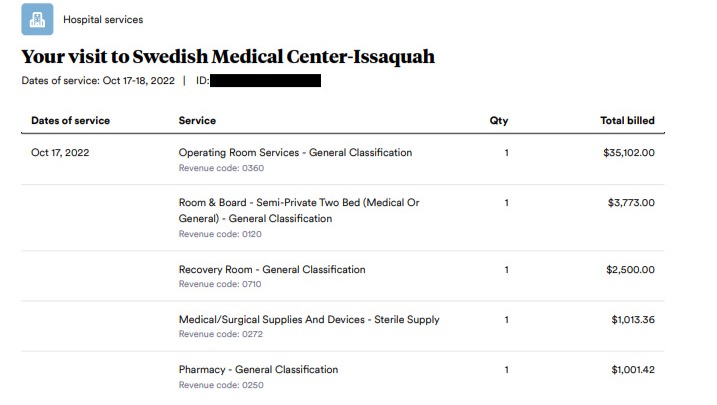The image size is (717, 405).
Task: Click the redacted visit ID field
Action: pyautogui.click(x=265, y=81)
